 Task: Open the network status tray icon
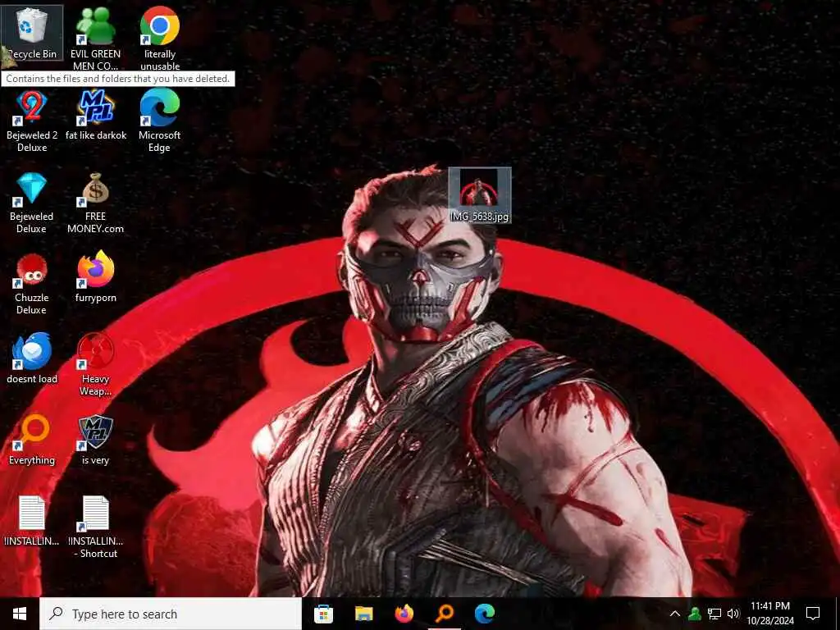coord(714,614)
